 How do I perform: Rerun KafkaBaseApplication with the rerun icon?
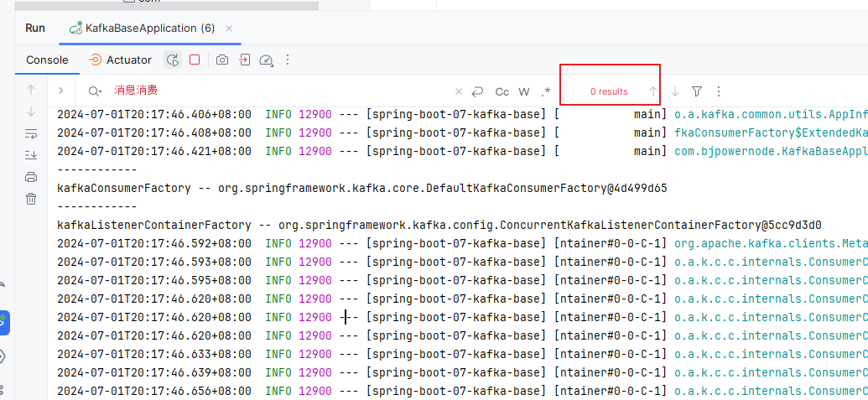174,60
